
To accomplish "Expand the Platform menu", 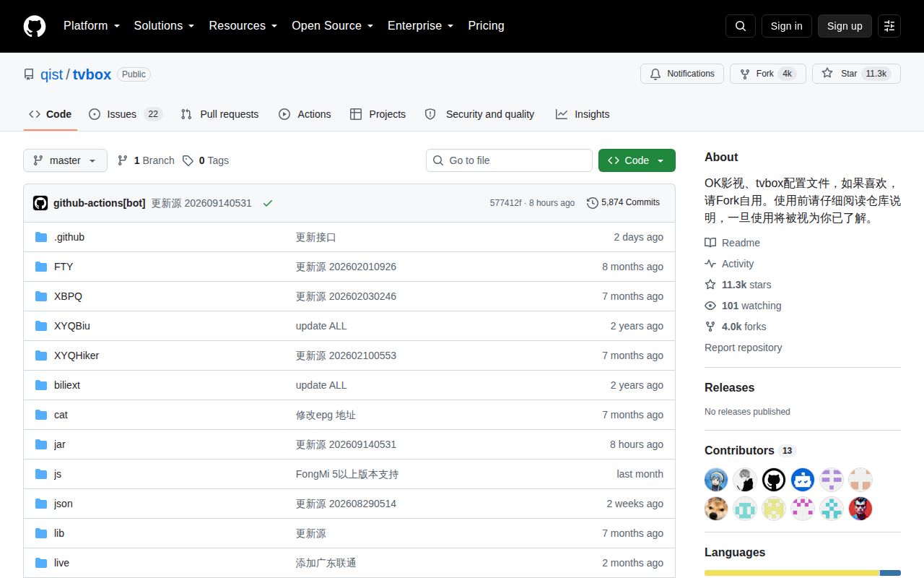I will pos(91,26).
